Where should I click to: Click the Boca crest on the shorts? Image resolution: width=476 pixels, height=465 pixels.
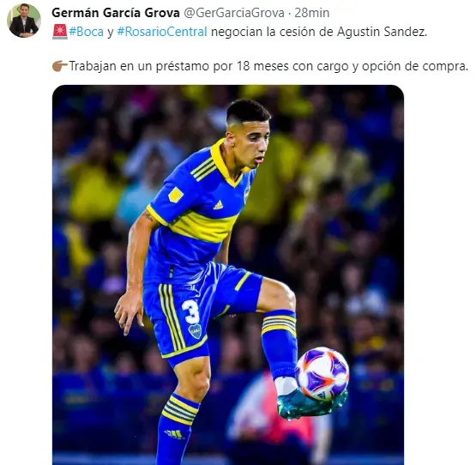(195, 331)
